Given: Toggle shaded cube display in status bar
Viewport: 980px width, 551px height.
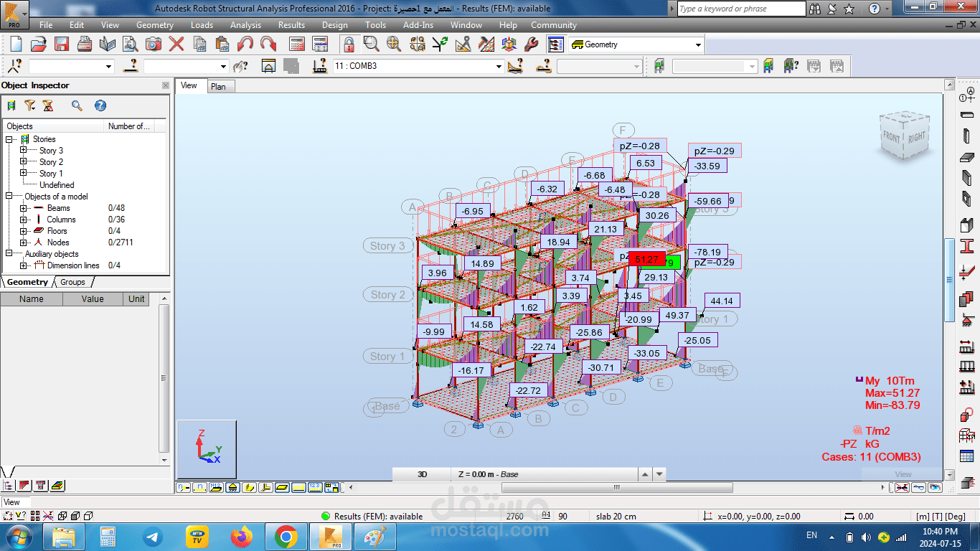Looking at the screenshot, I should point(75,516).
